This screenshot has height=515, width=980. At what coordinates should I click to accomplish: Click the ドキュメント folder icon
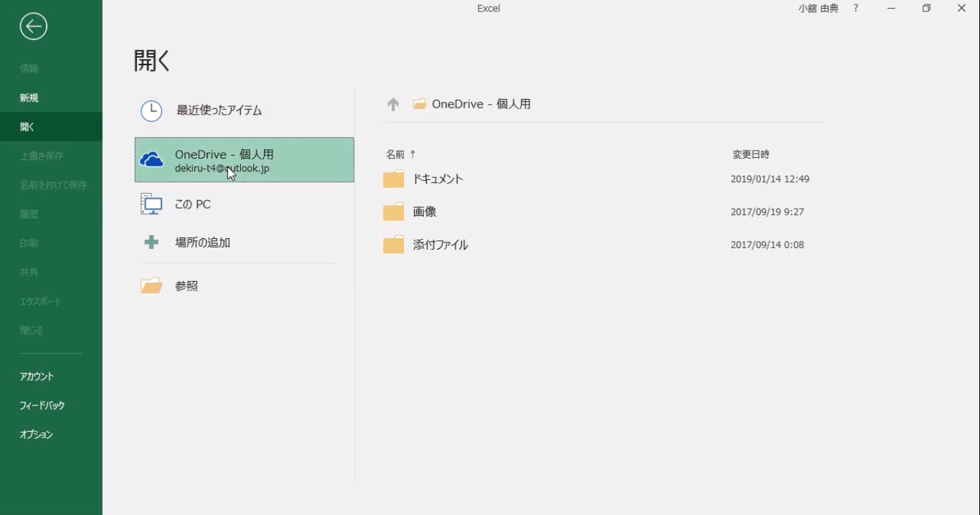coord(394,179)
